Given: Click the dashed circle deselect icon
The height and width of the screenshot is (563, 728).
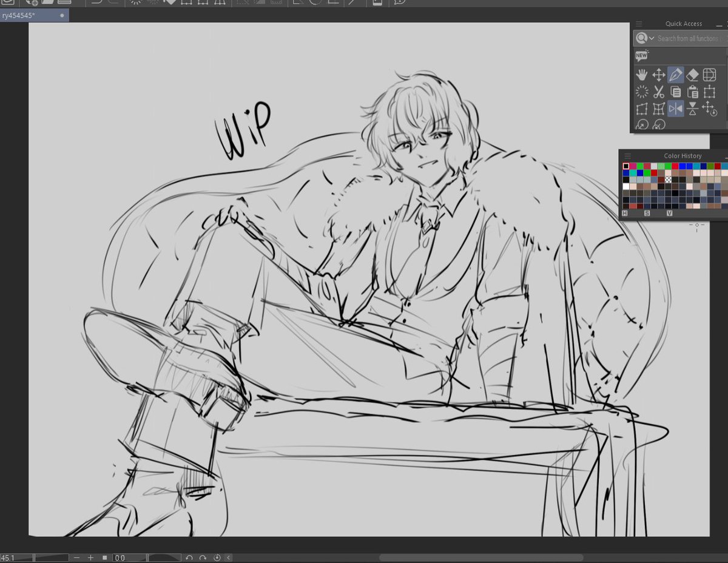Looking at the screenshot, I should click(642, 92).
